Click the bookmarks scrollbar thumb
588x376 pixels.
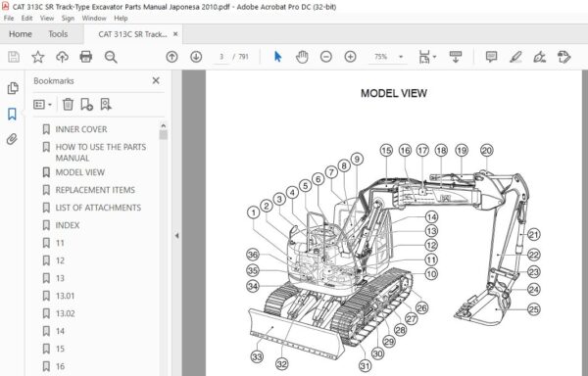pyautogui.click(x=163, y=135)
